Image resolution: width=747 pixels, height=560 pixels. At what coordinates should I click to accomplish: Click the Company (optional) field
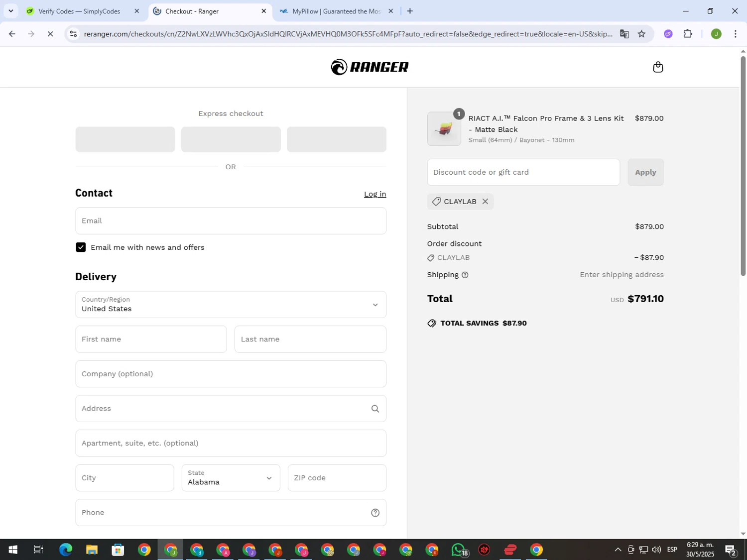(x=231, y=374)
